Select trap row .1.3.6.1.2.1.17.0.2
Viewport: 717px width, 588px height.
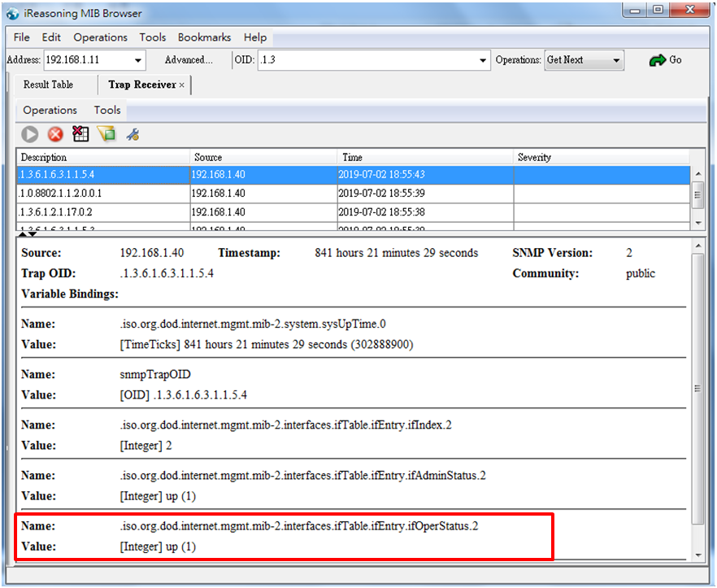click(x=354, y=212)
